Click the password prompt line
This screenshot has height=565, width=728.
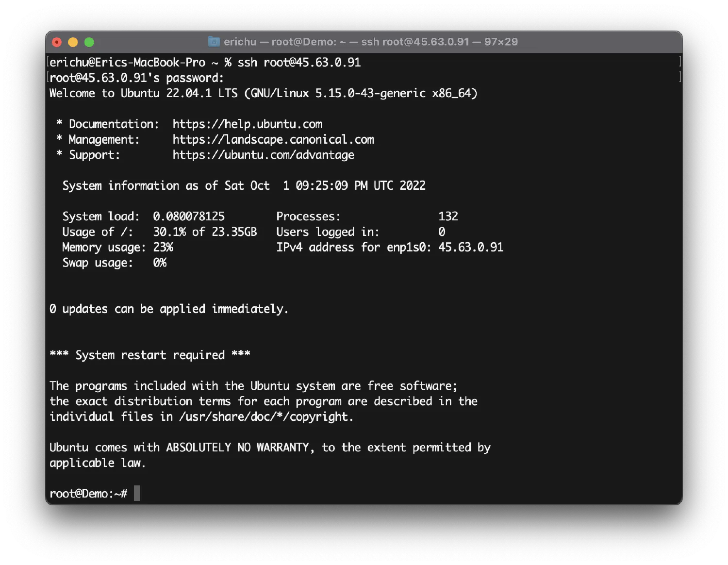(137, 78)
